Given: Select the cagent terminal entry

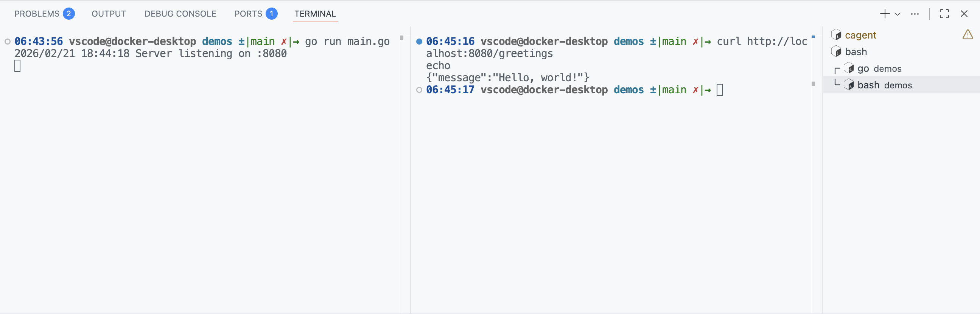Looking at the screenshot, I should pyautogui.click(x=860, y=36).
